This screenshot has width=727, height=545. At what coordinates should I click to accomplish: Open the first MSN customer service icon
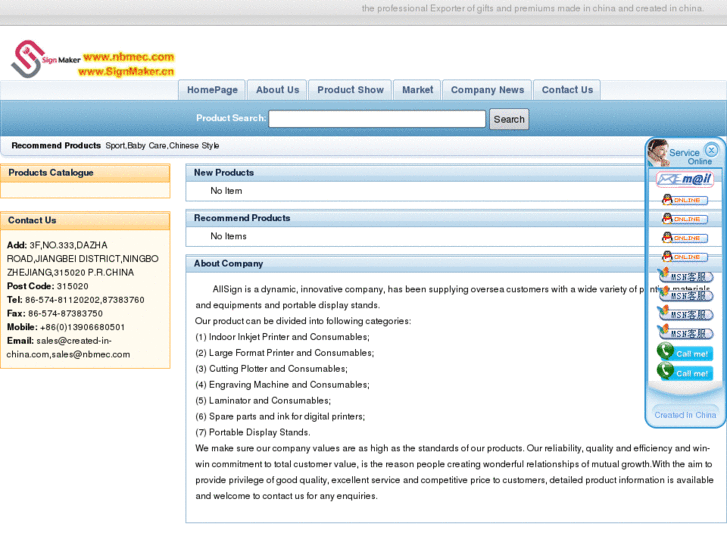point(686,276)
